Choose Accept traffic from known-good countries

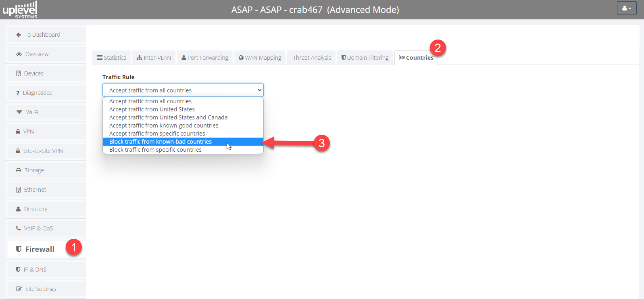183,125
